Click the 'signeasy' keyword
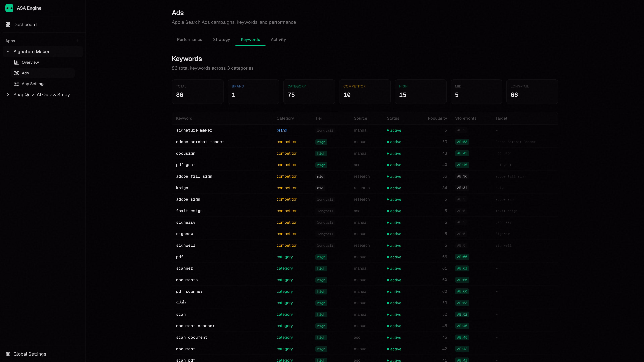Viewport: 644px width, 362px height. coord(185,222)
